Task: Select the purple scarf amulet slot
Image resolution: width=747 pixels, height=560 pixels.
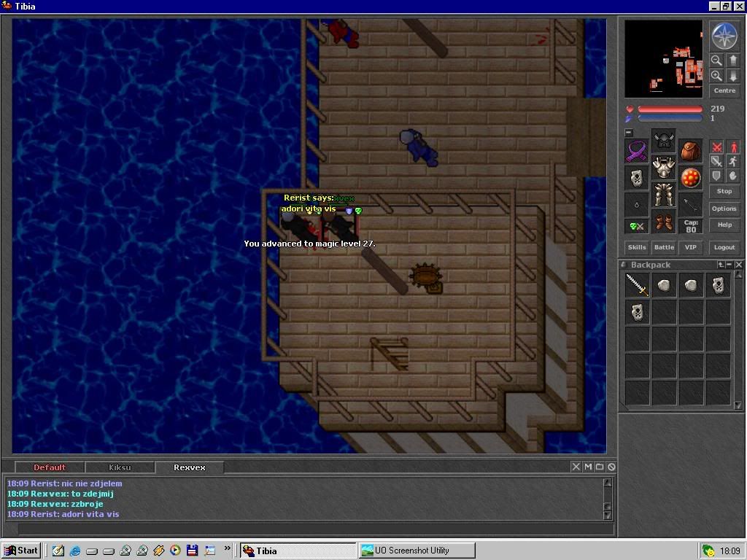Action: (636, 151)
